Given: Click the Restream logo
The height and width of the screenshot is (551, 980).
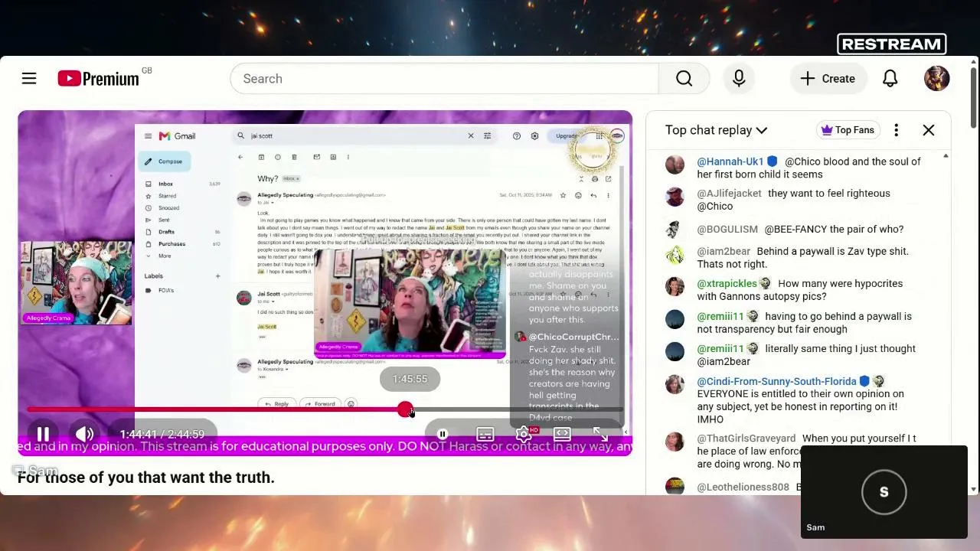Looking at the screenshot, I should click(892, 44).
